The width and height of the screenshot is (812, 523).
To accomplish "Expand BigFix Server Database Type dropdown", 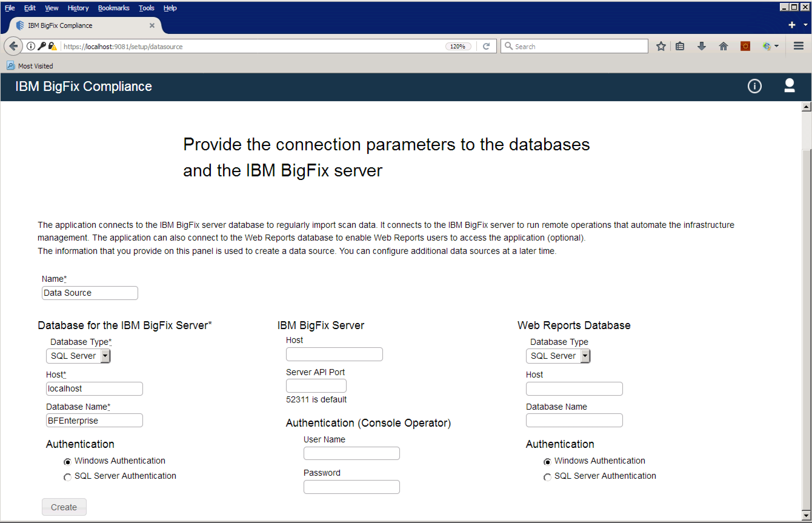I will pyautogui.click(x=105, y=356).
